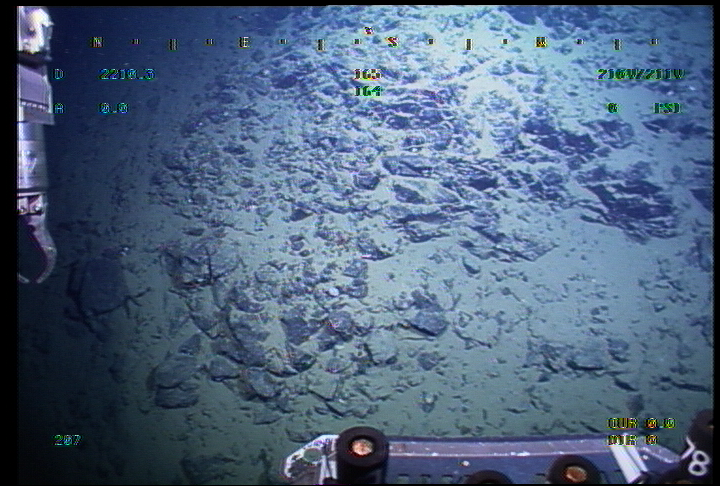This screenshot has height=486, width=720.
Task: Select the altitude label A
Action: (59, 108)
